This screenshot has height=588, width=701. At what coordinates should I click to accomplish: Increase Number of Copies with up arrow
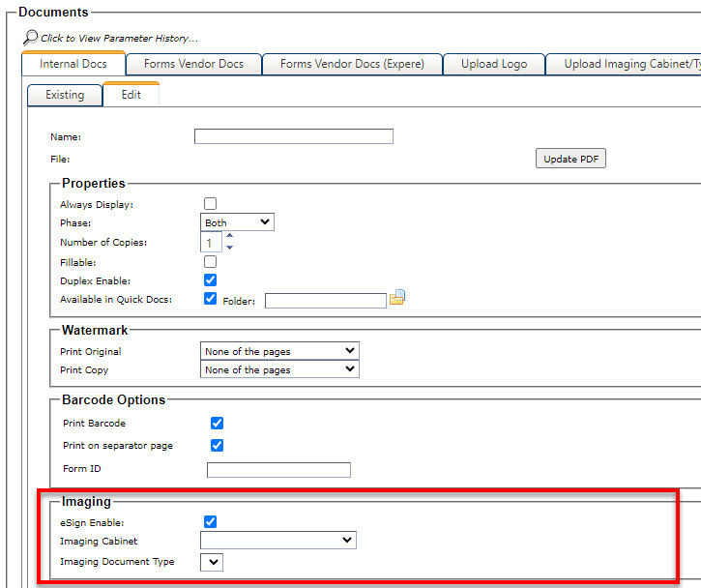pyautogui.click(x=229, y=236)
